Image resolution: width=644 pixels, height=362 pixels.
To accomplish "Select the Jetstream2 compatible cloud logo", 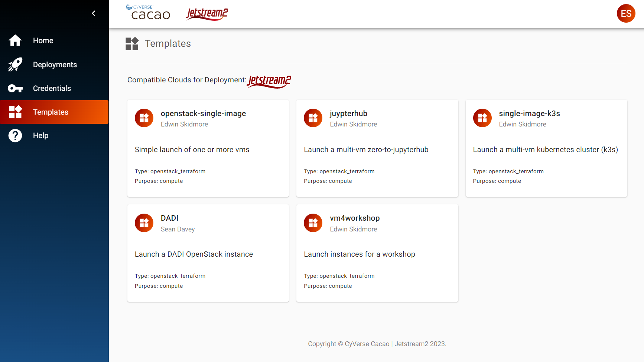I will tap(269, 81).
